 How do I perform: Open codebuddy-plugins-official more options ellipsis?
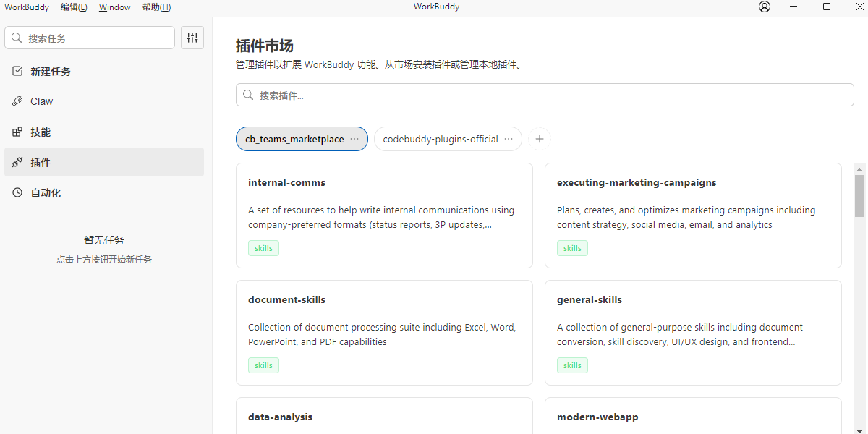click(509, 139)
